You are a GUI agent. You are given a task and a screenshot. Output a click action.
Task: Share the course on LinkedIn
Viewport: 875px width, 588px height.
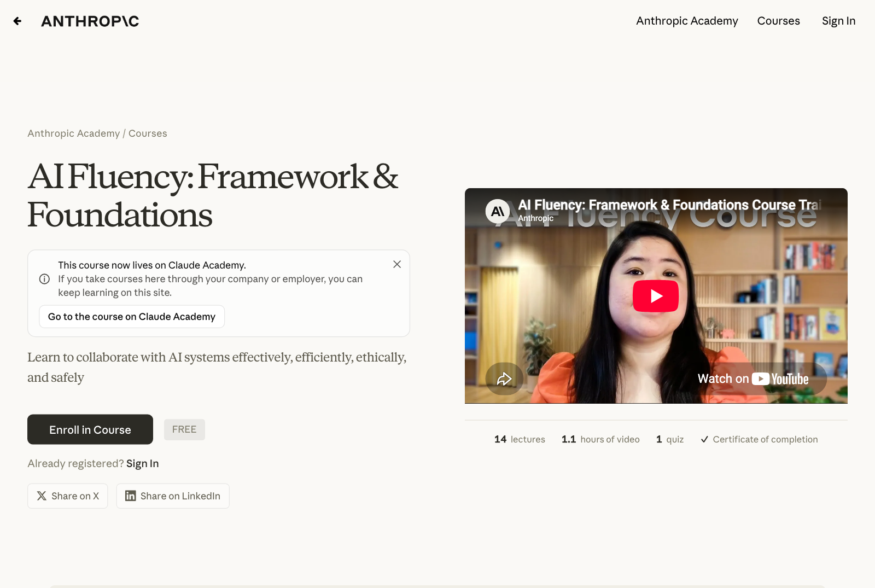tap(173, 496)
